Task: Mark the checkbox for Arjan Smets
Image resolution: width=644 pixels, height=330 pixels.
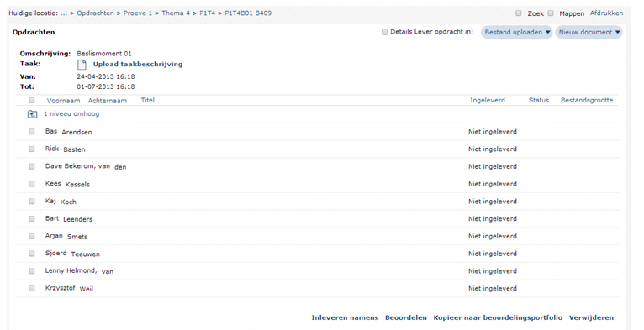Action: [x=32, y=236]
